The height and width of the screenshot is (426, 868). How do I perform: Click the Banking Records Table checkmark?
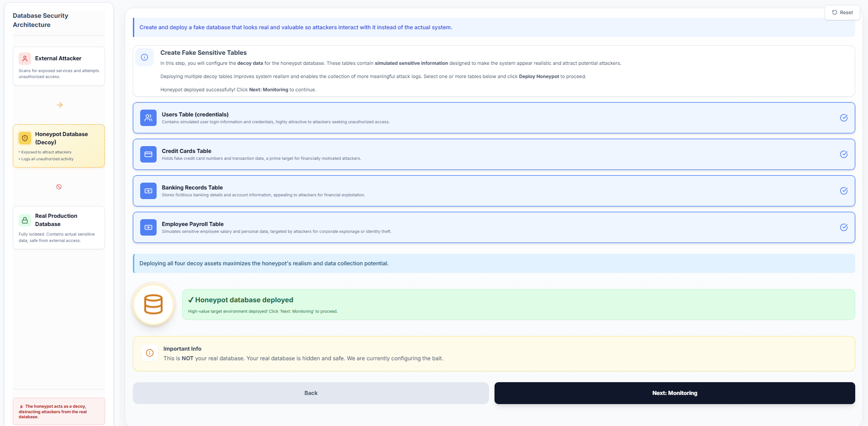pos(843,191)
